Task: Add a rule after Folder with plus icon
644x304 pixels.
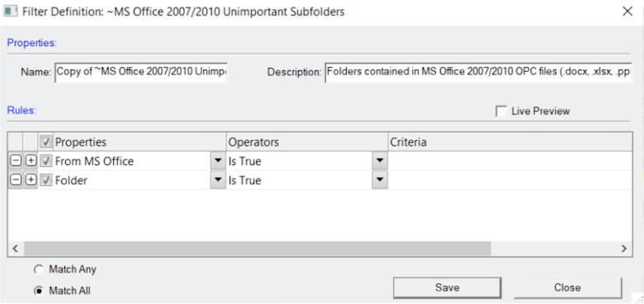Action: [31, 180]
